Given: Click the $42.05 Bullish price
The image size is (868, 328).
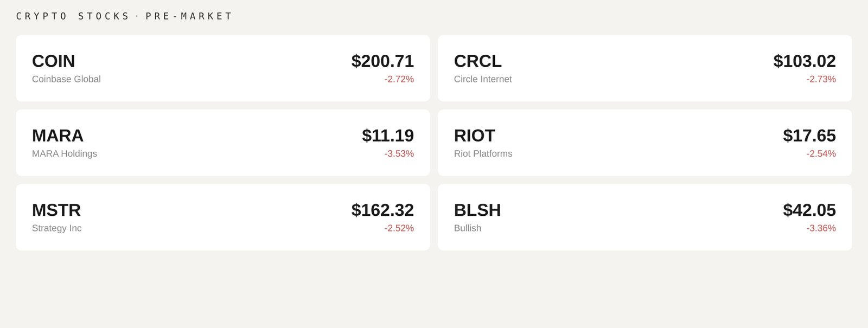Looking at the screenshot, I should (809, 210).
